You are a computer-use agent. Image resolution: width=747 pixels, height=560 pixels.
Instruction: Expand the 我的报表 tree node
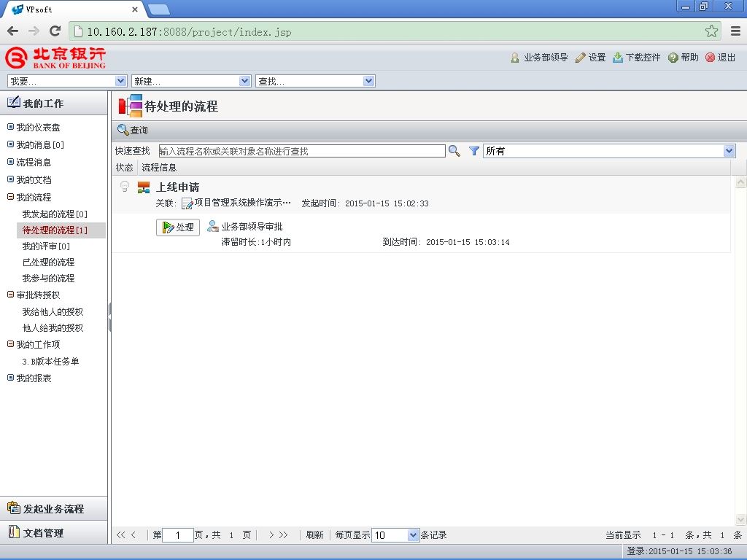tap(10, 378)
